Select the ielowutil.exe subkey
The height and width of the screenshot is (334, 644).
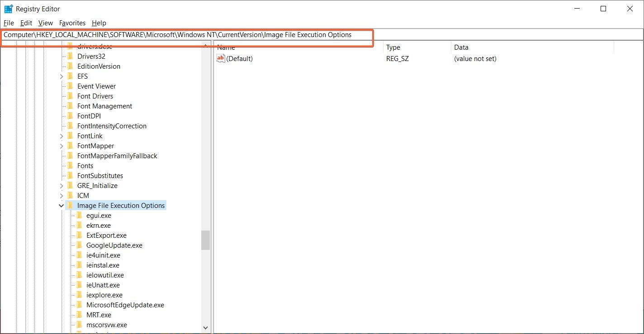click(x=105, y=275)
